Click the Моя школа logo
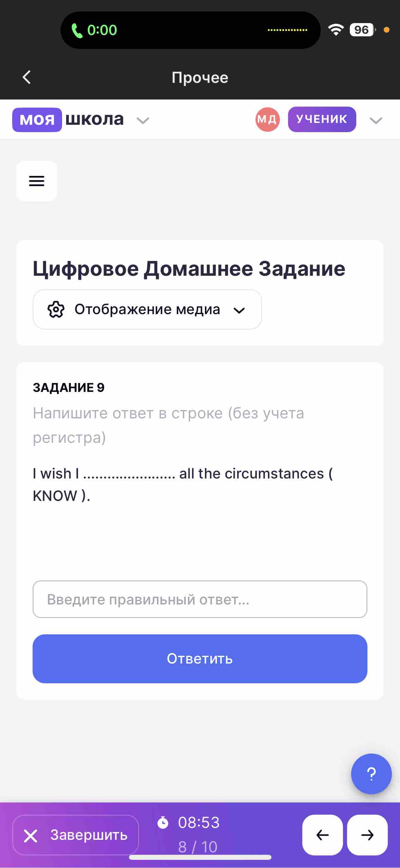The width and height of the screenshot is (400, 868). coord(68,120)
